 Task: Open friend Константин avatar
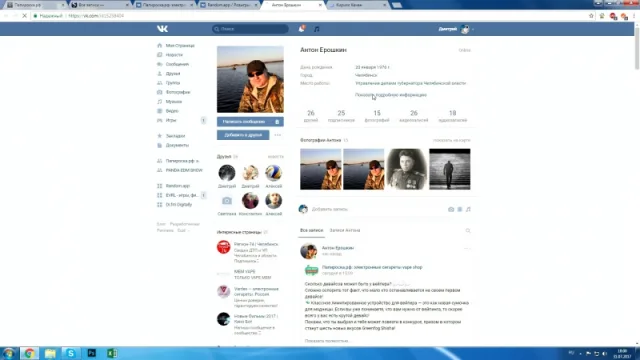point(250,201)
